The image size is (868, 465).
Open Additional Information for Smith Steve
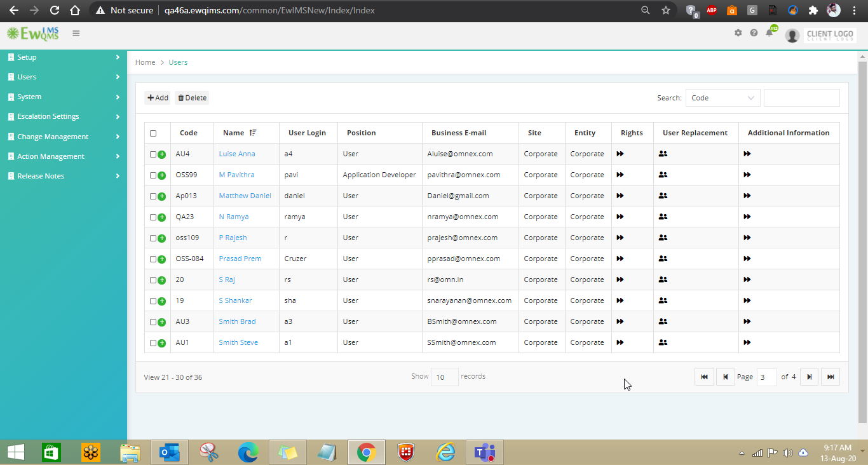pyautogui.click(x=747, y=342)
